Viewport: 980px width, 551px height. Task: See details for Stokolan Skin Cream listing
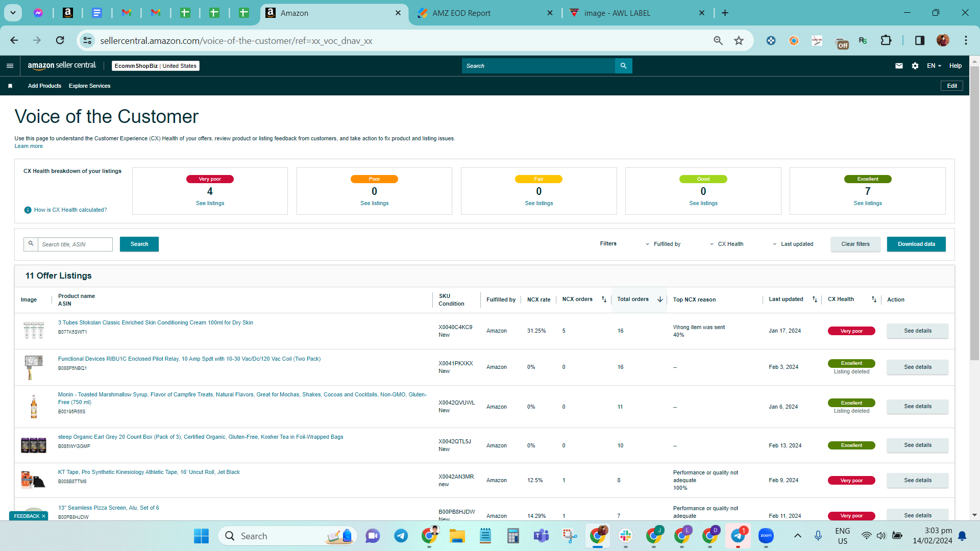(918, 331)
